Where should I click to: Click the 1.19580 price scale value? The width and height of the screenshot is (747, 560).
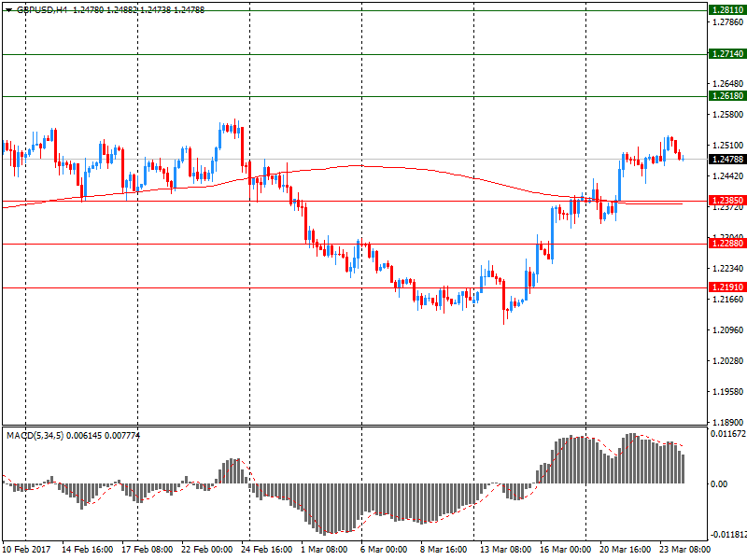click(727, 392)
